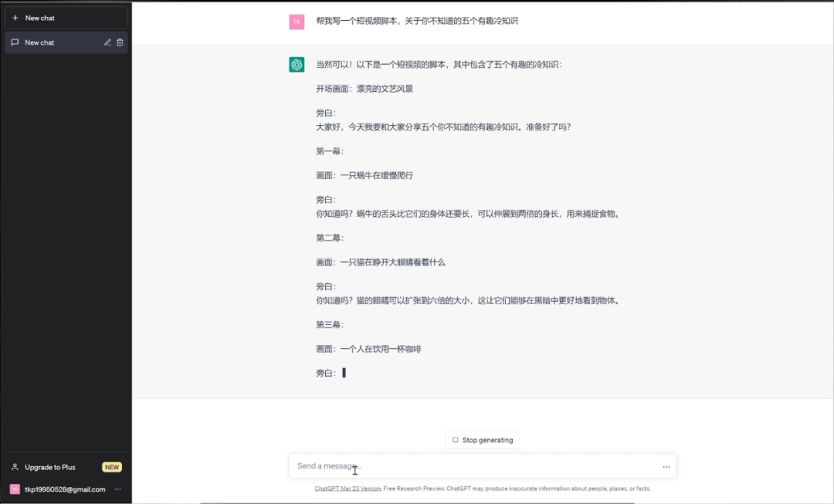Image resolution: width=834 pixels, height=504 pixels.
Task: Rename the chat with the pencil icon
Action: [108, 42]
